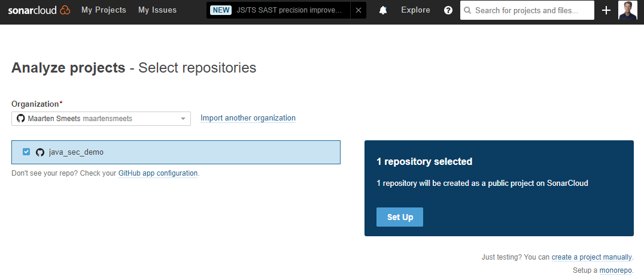Image resolution: width=644 pixels, height=280 pixels.
Task: Expand the Organization dropdown arrow
Action: coord(183,119)
